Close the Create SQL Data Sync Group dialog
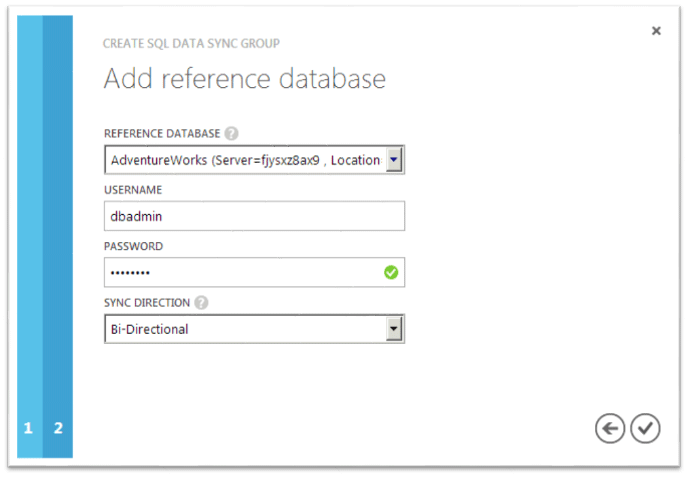Viewport: 688px width, 477px height. [x=656, y=31]
